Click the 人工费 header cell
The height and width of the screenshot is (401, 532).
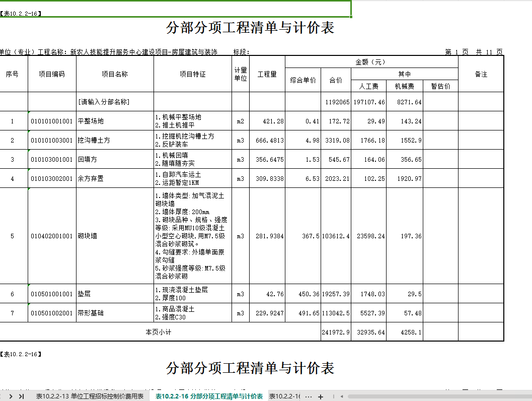[x=369, y=86]
